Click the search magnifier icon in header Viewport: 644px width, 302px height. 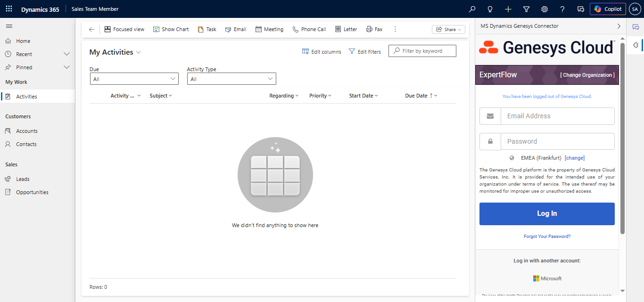tap(472, 9)
